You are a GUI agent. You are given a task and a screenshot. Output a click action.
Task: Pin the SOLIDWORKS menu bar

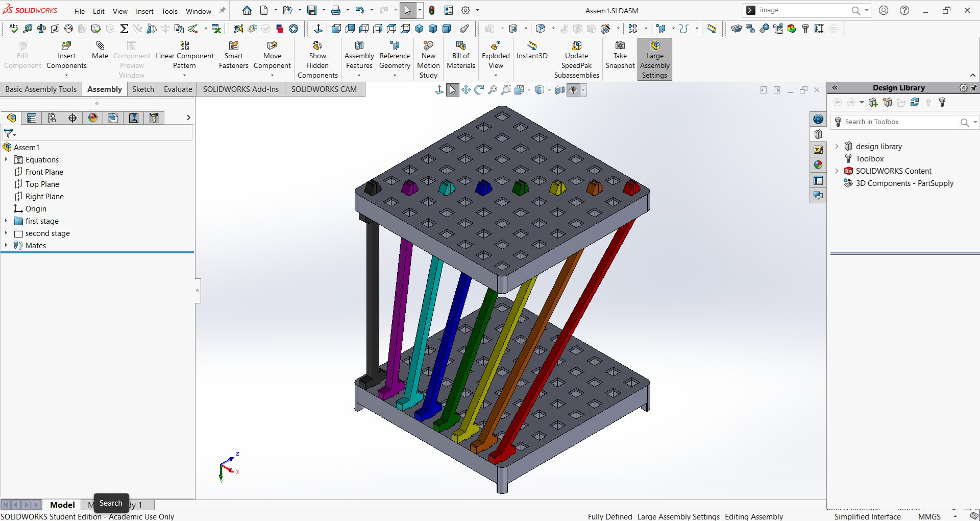(223, 11)
